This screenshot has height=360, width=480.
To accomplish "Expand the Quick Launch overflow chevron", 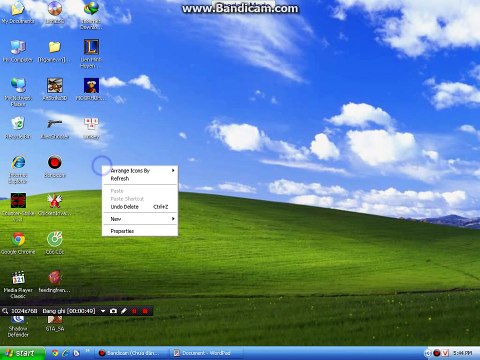I will point(88,351).
